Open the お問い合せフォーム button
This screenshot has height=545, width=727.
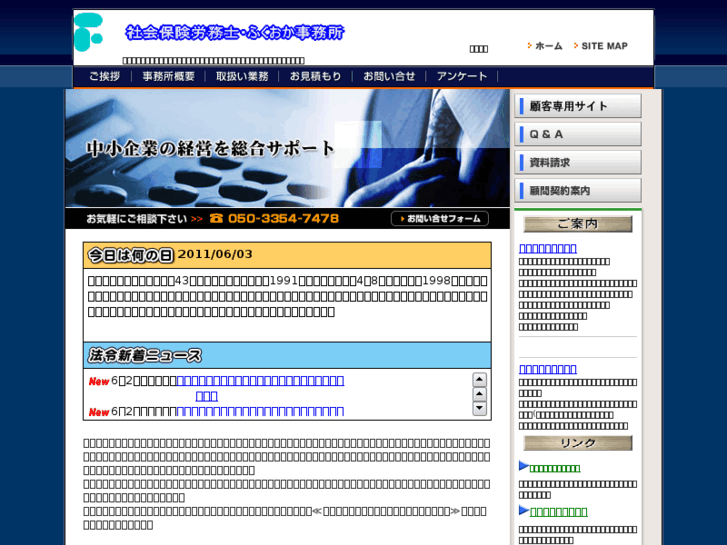coord(440,218)
